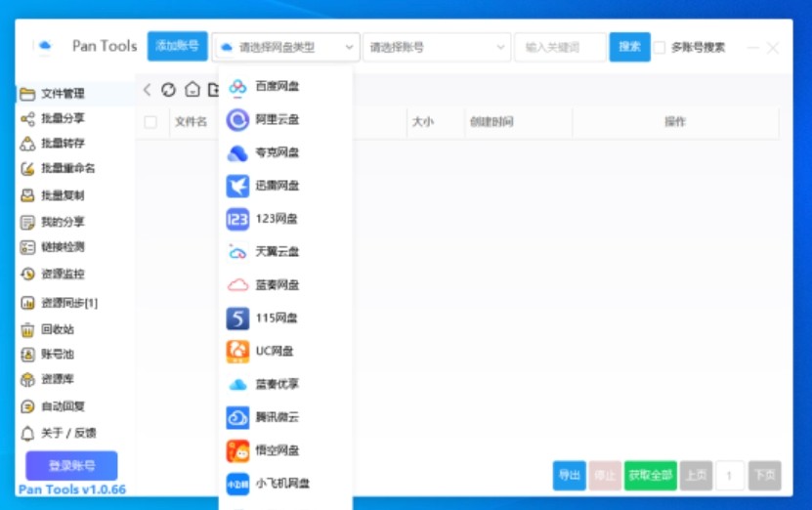The image size is (812, 510).
Task: Click the 小飞机网盘 icon
Action: [x=237, y=484]
